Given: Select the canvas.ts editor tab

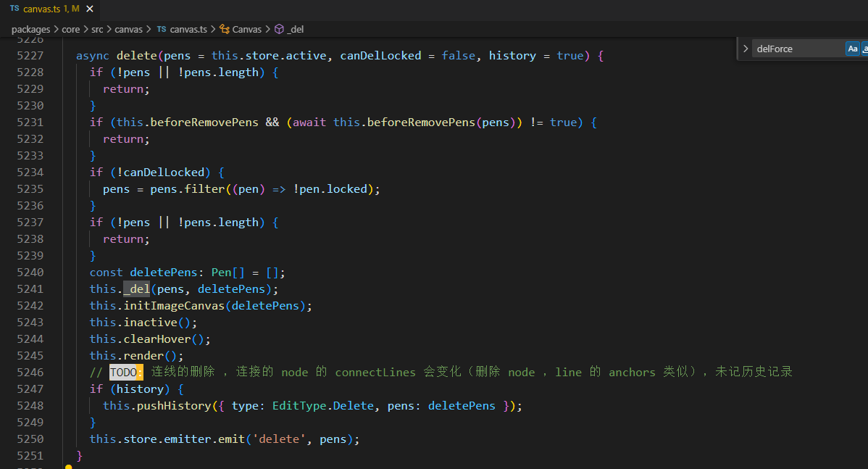Looking at the screenshot, I should click(x=51, y=9).
